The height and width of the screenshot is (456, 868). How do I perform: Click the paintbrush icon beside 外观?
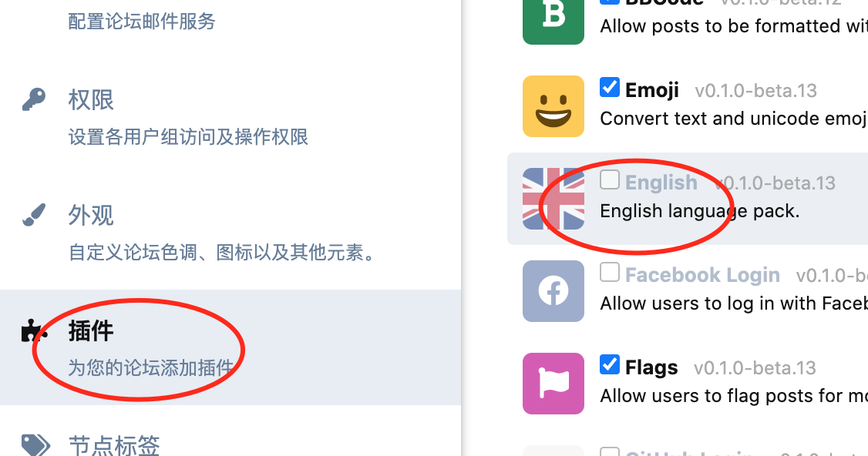point(34,215)
